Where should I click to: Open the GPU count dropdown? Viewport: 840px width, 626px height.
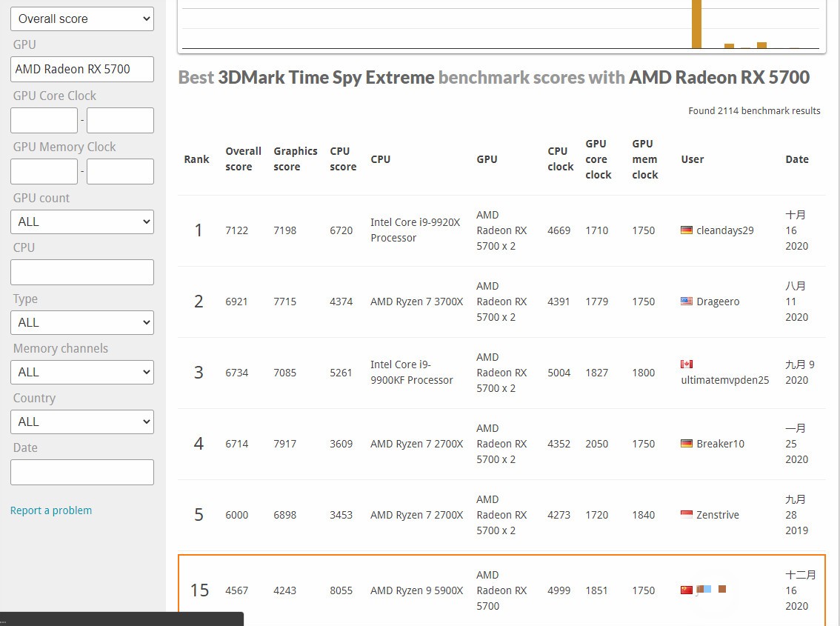pyautogui.click(x=82, y=222)
